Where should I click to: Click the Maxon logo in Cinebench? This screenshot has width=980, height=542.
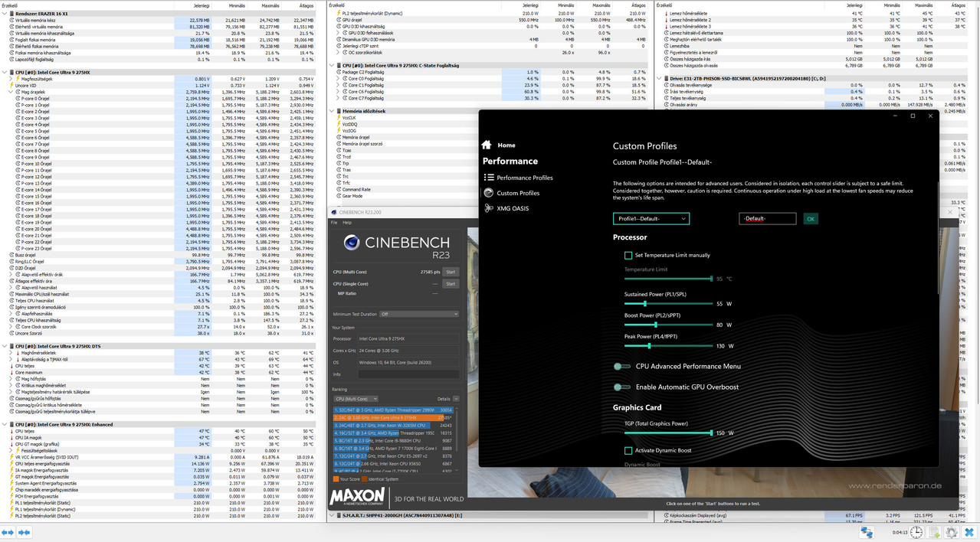(x=356, y=498)
